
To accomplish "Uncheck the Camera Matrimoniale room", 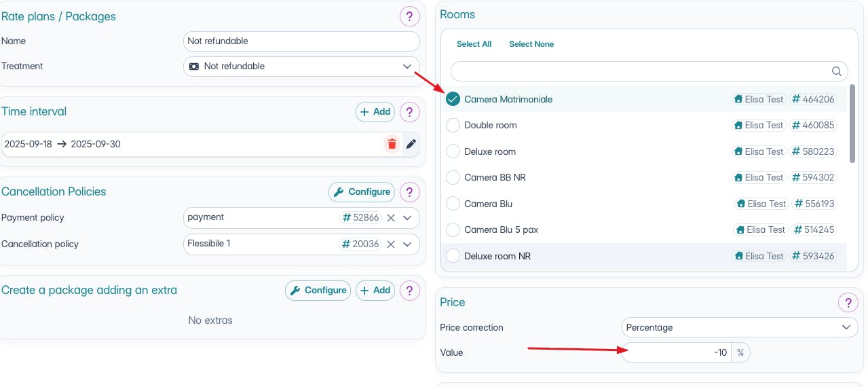I will 453,99.
